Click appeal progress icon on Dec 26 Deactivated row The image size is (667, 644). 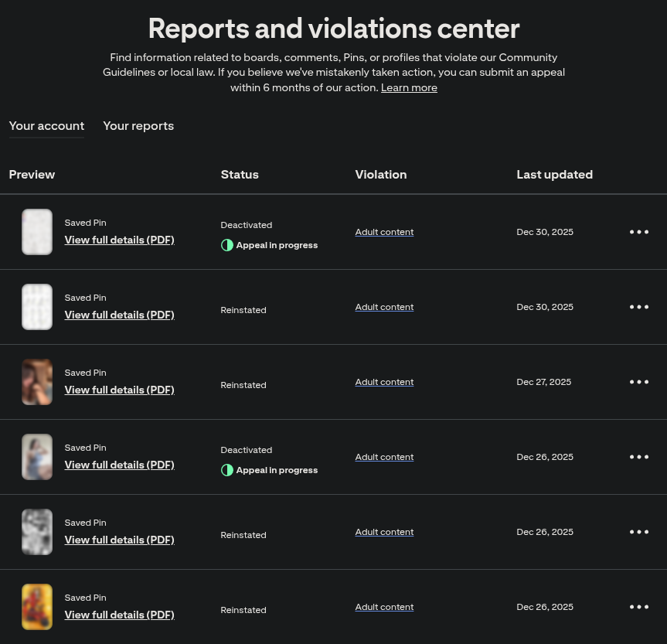point(227,470)
